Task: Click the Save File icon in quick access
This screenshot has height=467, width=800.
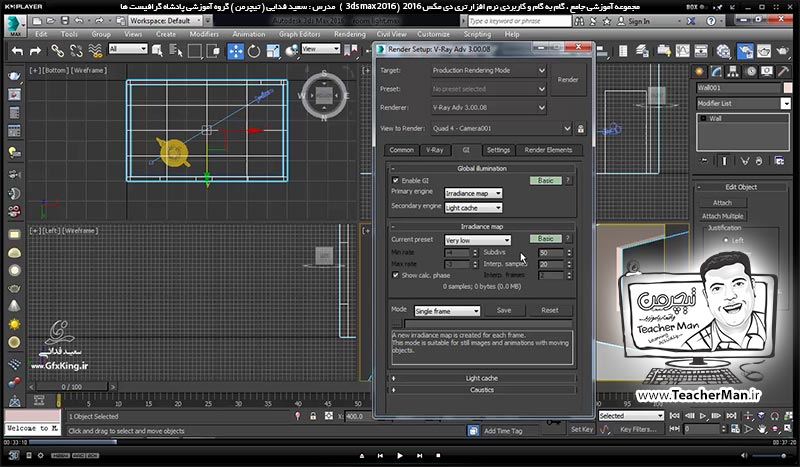Action: click(65, 21)
